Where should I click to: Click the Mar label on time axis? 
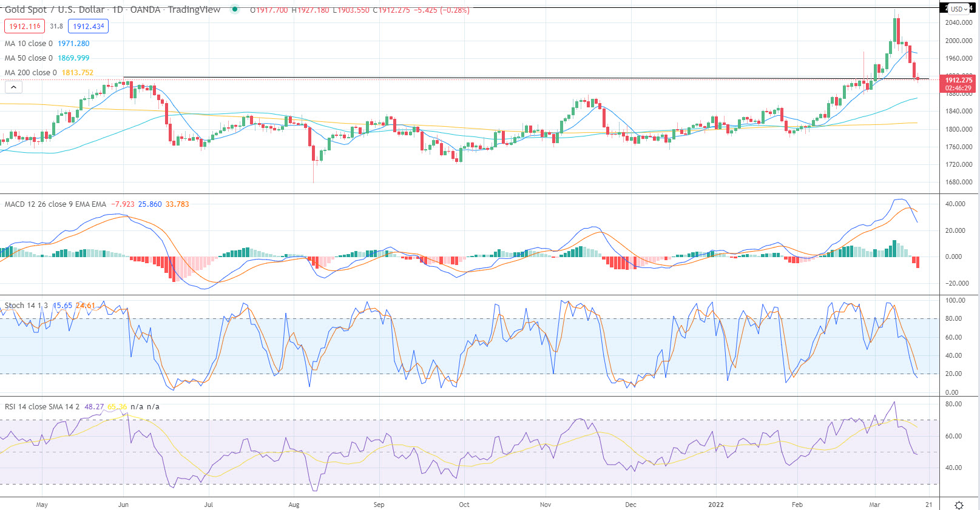(x=874, y=505)
